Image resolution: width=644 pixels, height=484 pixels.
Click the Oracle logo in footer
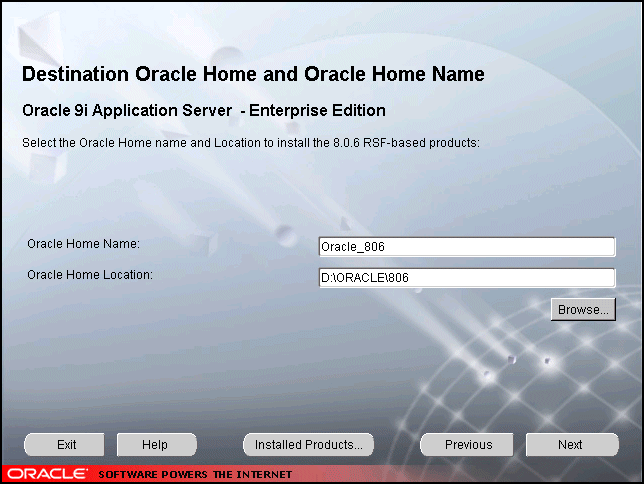[47, 474]
